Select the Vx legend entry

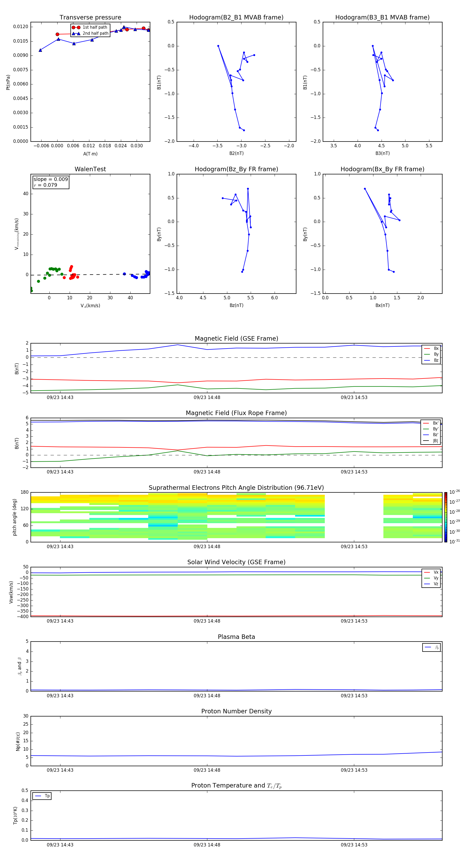(431, 572)
